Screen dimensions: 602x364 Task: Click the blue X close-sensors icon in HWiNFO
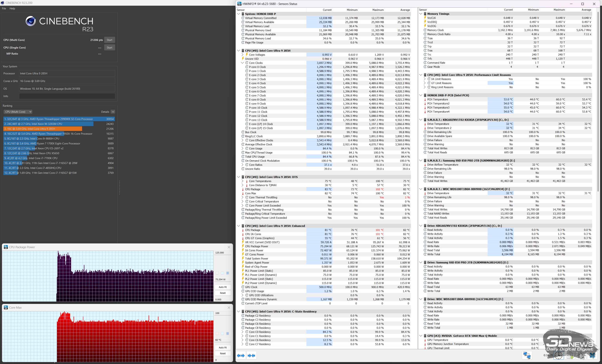tap(592, 355)
